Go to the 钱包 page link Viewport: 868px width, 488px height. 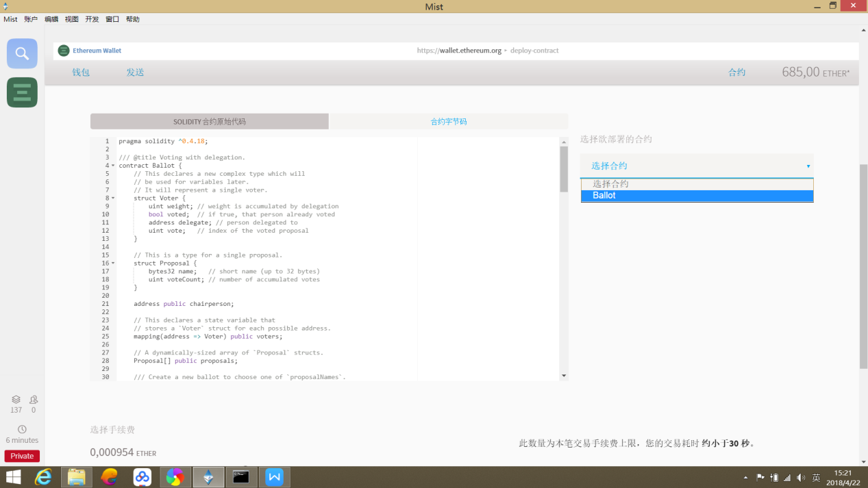coord(81,72)
